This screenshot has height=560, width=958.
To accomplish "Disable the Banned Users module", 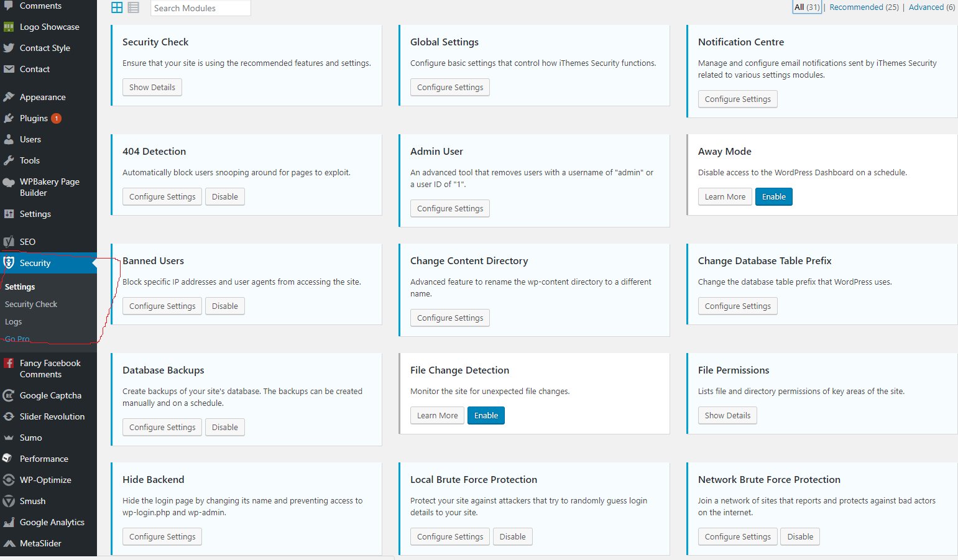I will click(x=225, y=306).
